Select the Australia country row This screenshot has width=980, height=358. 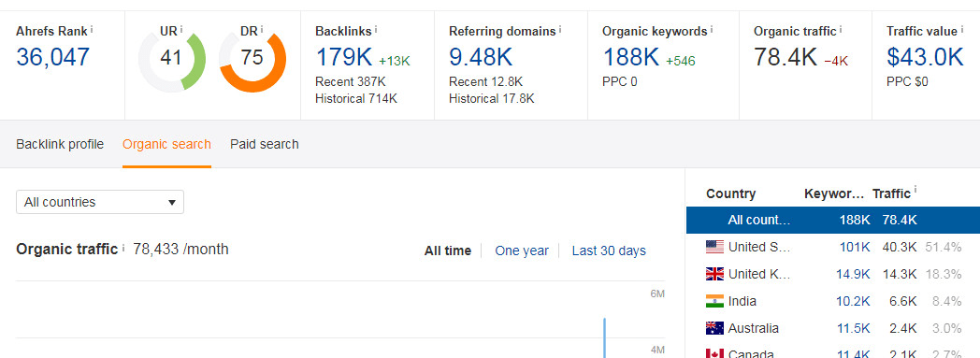click(833, 328)
